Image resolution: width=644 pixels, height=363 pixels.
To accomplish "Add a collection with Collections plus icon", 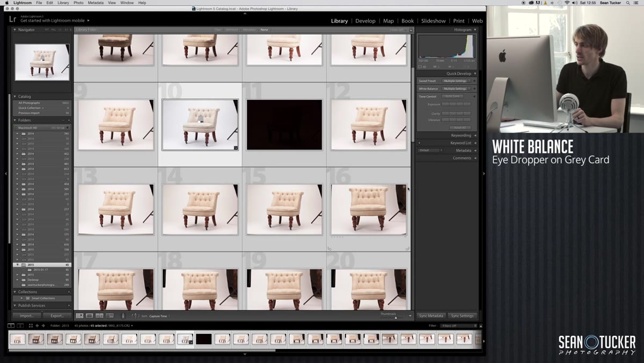I will 69,292.
